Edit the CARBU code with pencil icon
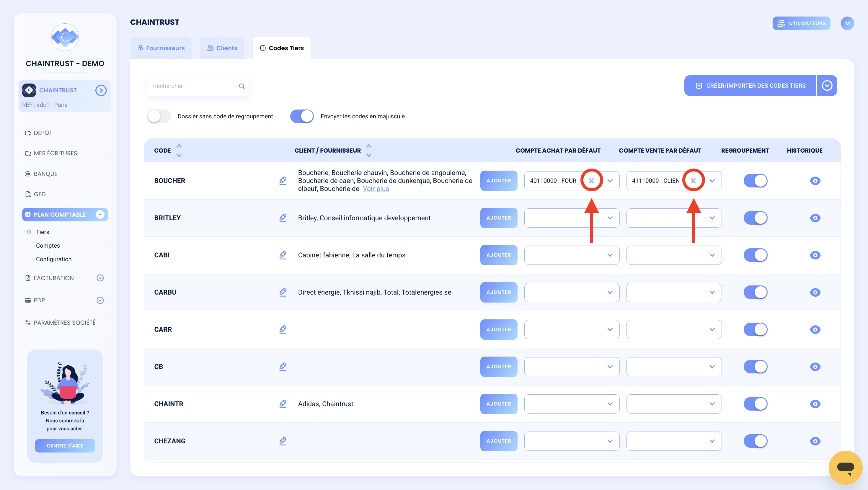The width and height of the screenshot is (868, 490). pos(283,292)
